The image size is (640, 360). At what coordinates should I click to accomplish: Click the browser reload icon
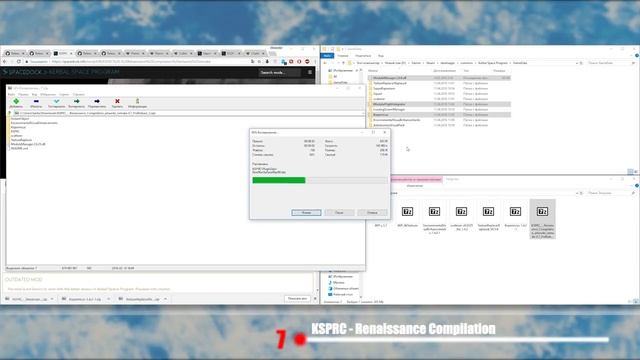pyautogui.click(x=19, y=62)
